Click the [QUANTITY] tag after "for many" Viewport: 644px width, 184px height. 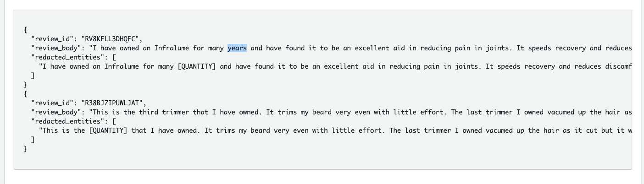click(x=197, y=66)
